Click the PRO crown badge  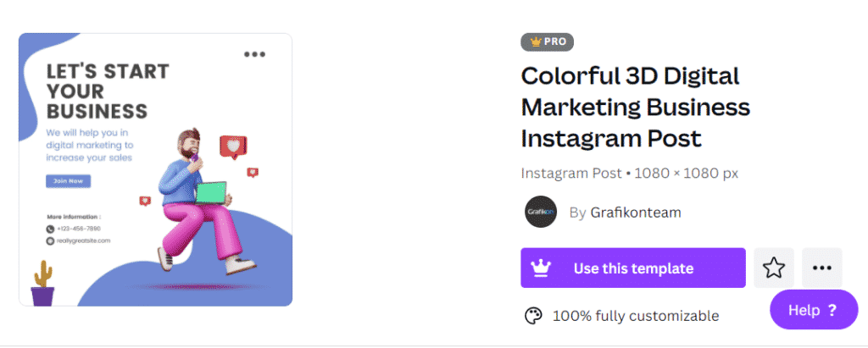tap(547, 41)
